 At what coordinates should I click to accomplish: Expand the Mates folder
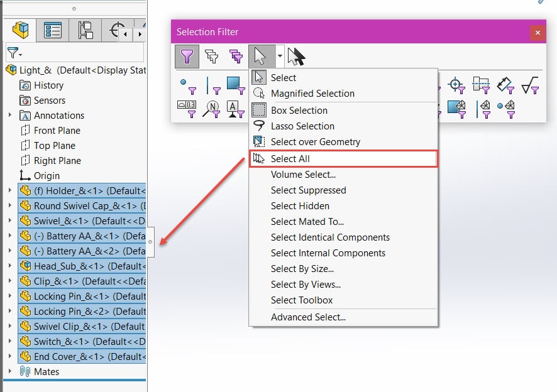coord(10,371)
